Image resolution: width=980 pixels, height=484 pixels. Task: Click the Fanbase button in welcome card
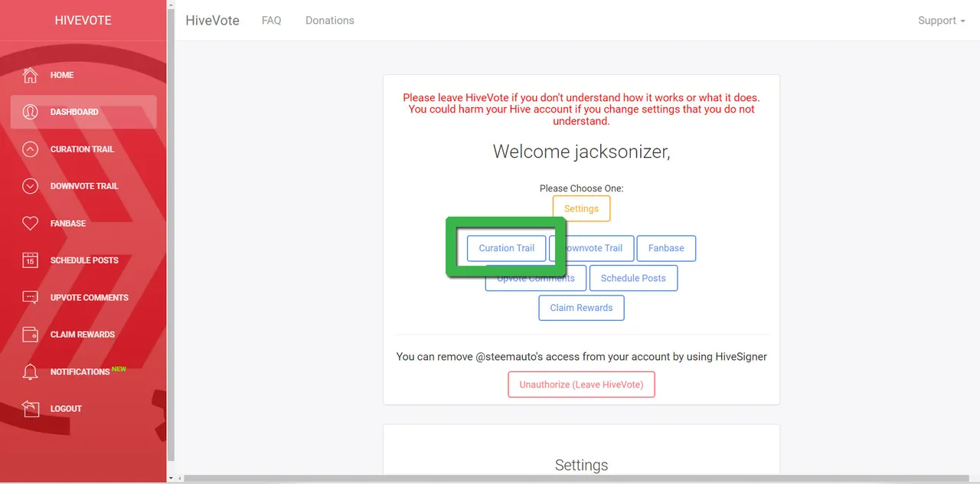coord(666,248)
